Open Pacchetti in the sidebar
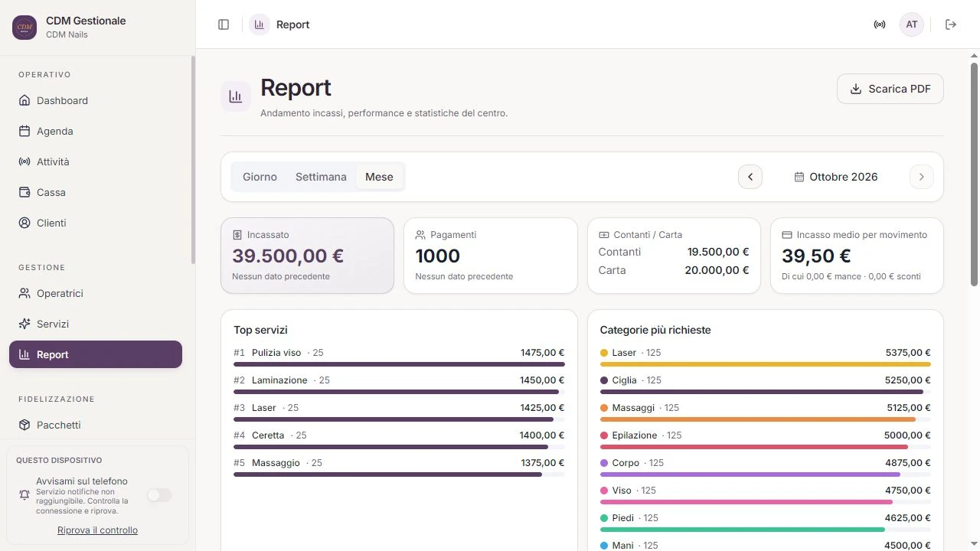 (96, 425)
